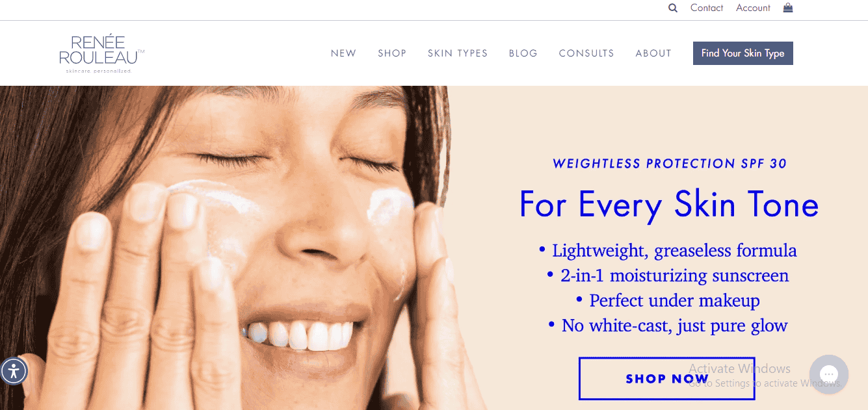Open the search magnifier icon
The height and width of the screenshot is (410, 868).
tap(673, 8)
